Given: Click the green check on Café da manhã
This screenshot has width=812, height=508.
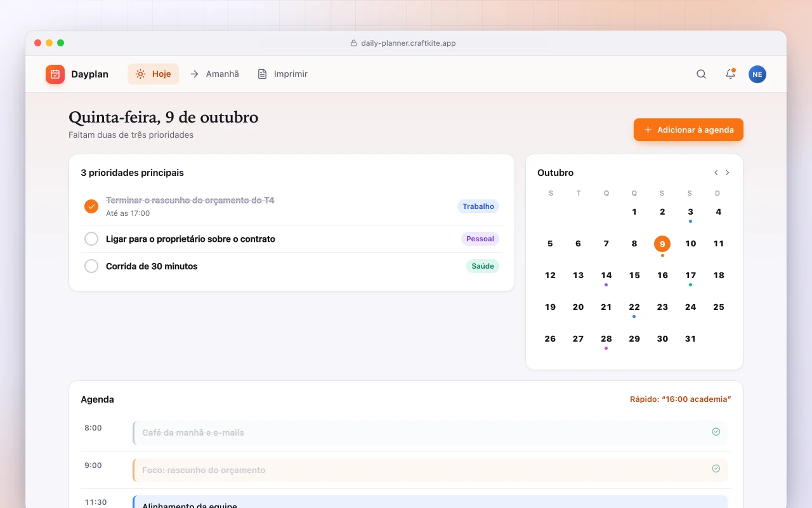Looking at the screenshot, I should (716, 432).
